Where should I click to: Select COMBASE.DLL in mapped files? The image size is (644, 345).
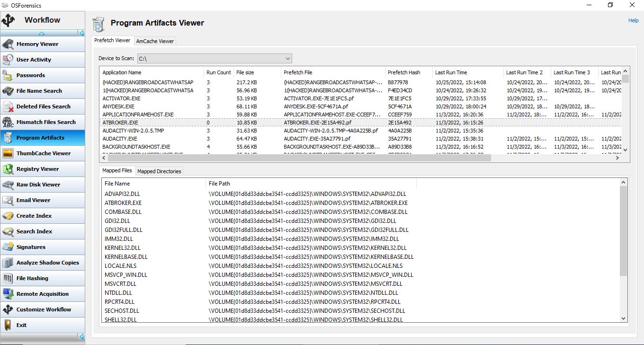click(x=123, y=212)
